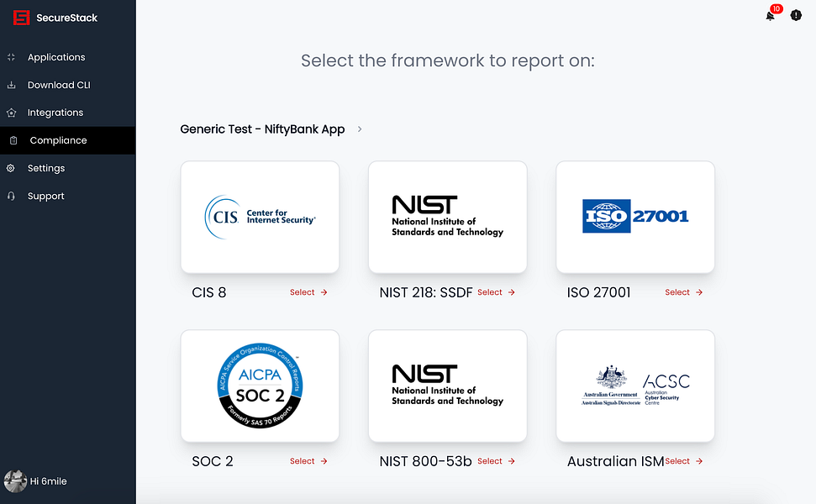
Task: Select the ISO 27001 framework
Action: 683,292
